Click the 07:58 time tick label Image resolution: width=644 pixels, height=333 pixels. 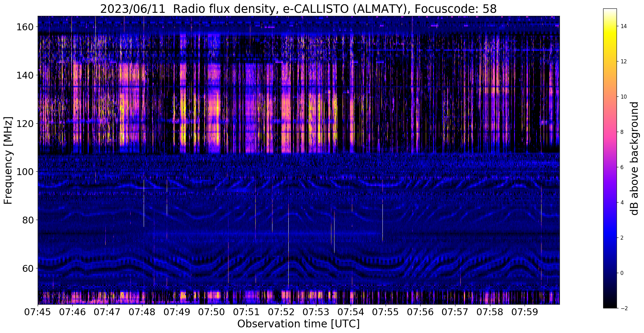[490, 312]
